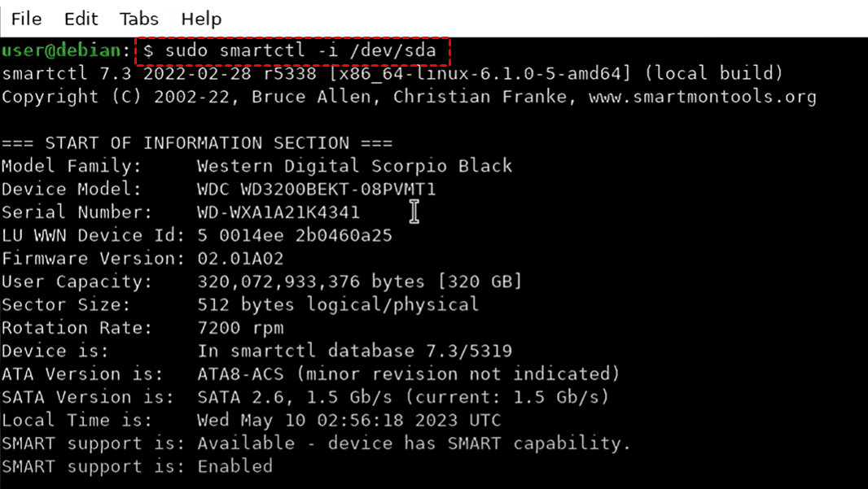Image resolution: width=868 pixels, height=489 pixels.
Task: Open the File menu
Action: (26, 19)
